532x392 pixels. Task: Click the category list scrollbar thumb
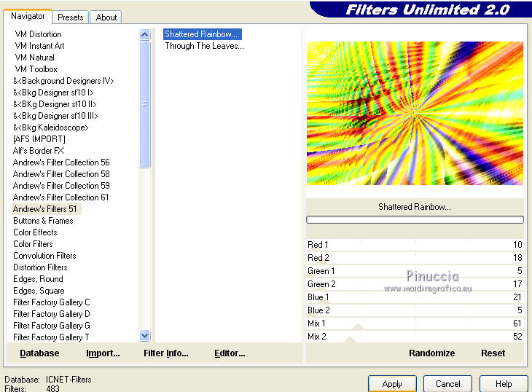click(x=144, y=104)
